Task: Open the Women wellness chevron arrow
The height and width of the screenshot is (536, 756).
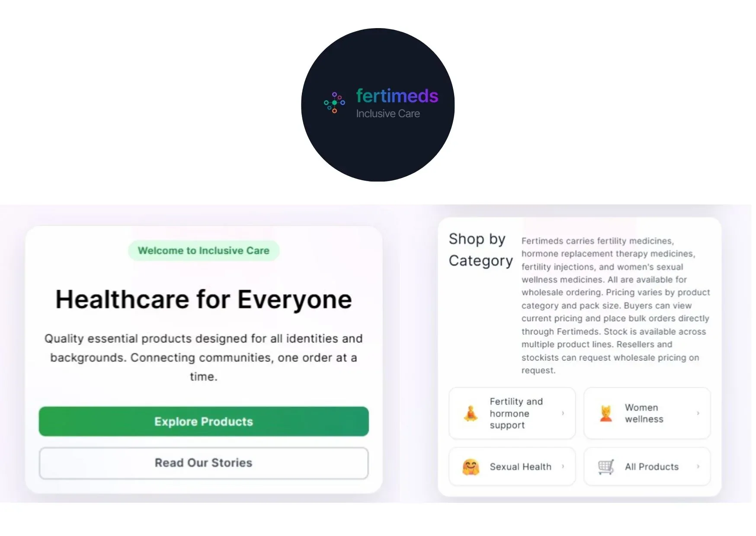Action: [698, 413]
